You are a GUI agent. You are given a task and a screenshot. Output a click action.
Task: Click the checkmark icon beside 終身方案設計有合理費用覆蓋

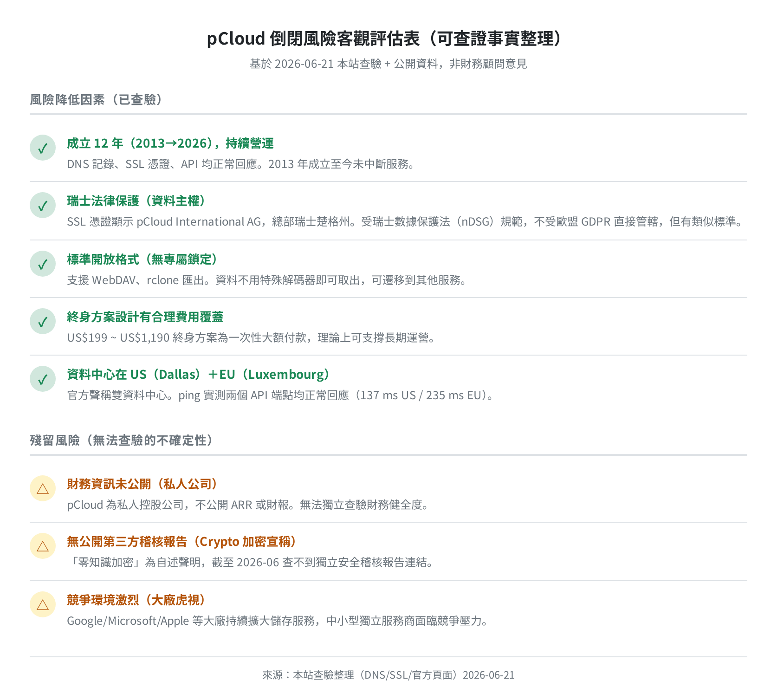click(x=43, y=322)
